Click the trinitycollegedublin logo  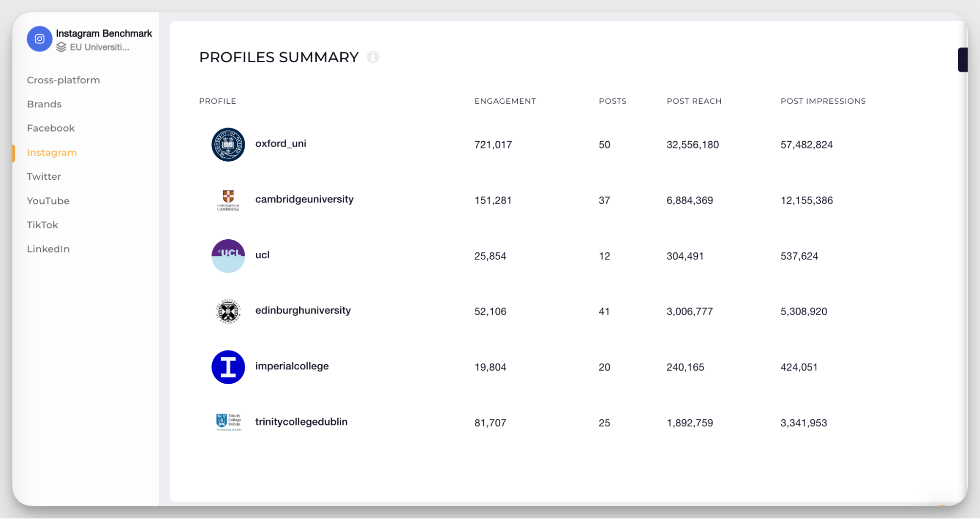coord(228,422)
